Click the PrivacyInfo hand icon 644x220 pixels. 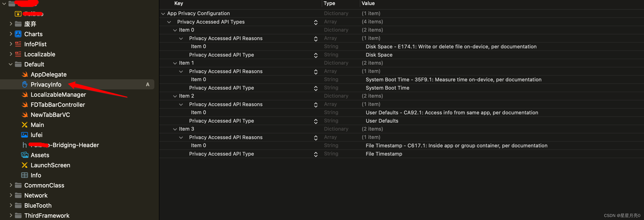(x=25, y=84)
